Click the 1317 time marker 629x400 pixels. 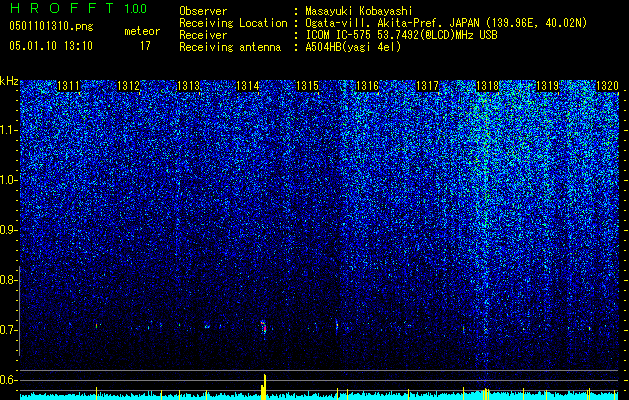428,86
